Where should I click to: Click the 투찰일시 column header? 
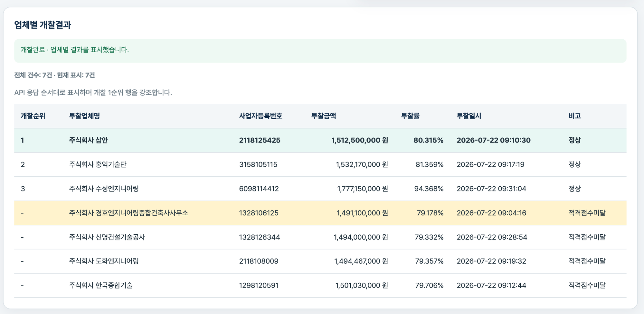469,116
